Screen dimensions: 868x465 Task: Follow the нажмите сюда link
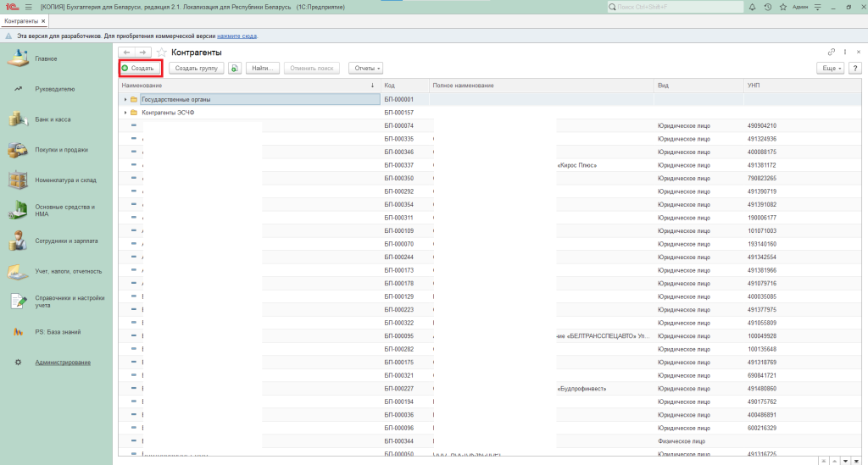click(x=236, y=36)
